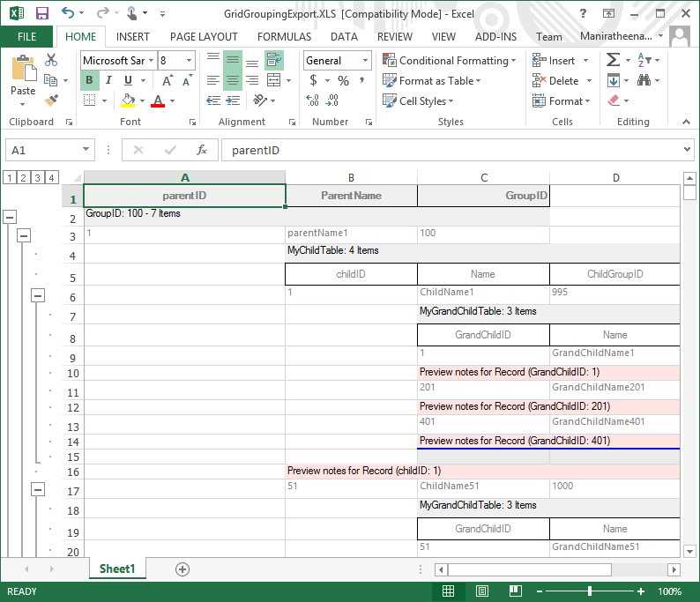
Task: Open the font name dropdown
Action: [152, 60]
